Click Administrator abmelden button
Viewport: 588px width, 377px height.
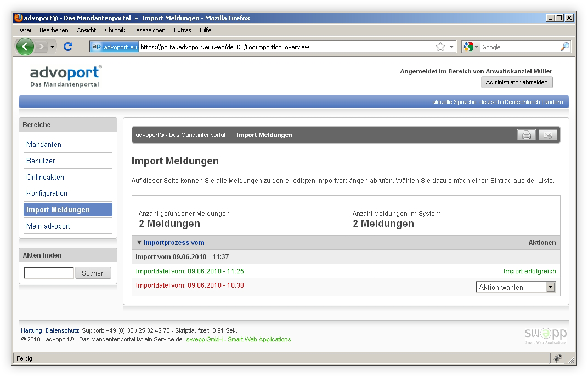click(517, 82)
